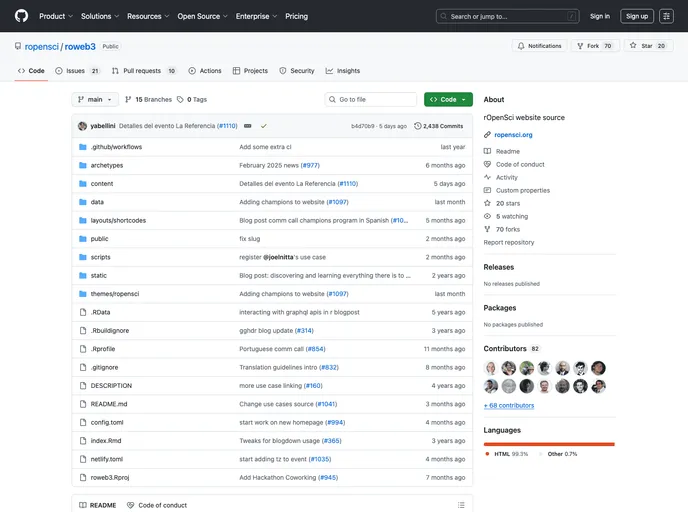Focus the Go to file field
This screenshot has height=512, width=688.
pos(370,100)
